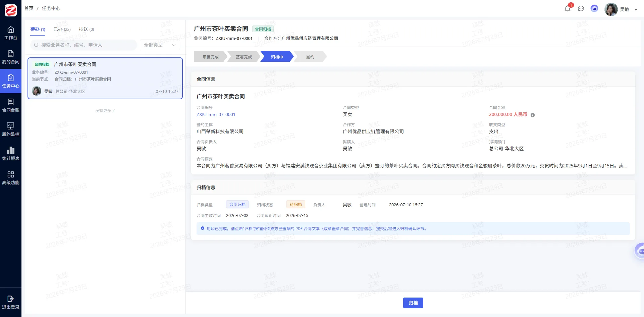Focus the 搜索业务名称 search field
644x317 pixels.
84,45
